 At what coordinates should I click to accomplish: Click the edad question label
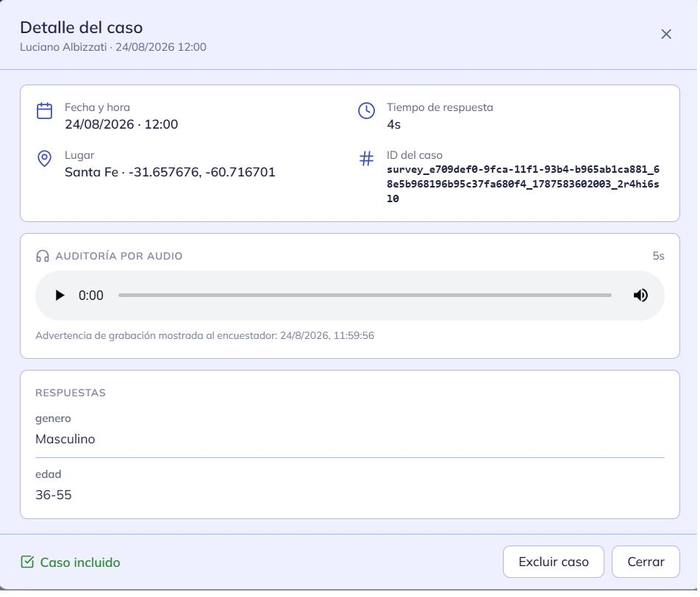[48, 474]
